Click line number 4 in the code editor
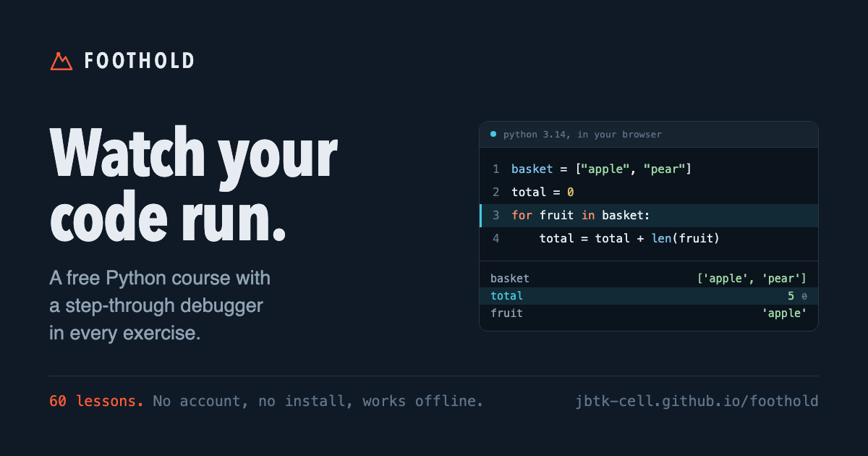 [496, 239]
